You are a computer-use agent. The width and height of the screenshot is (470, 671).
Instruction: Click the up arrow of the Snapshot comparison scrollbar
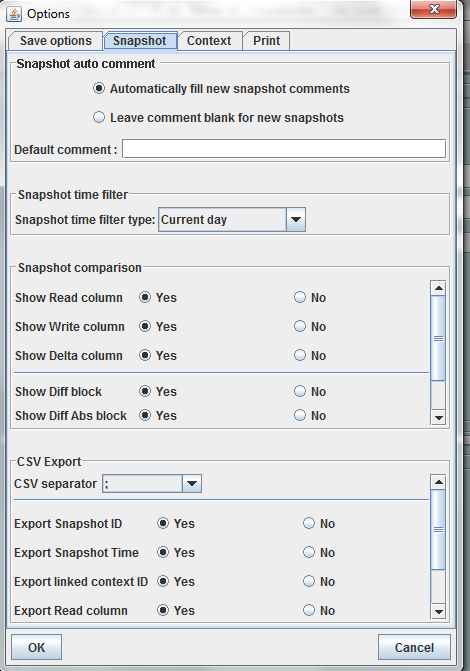click(438, 288)
